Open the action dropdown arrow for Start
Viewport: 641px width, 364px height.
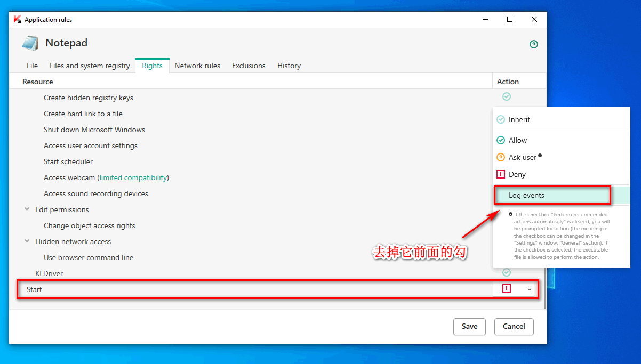point(530,289)
